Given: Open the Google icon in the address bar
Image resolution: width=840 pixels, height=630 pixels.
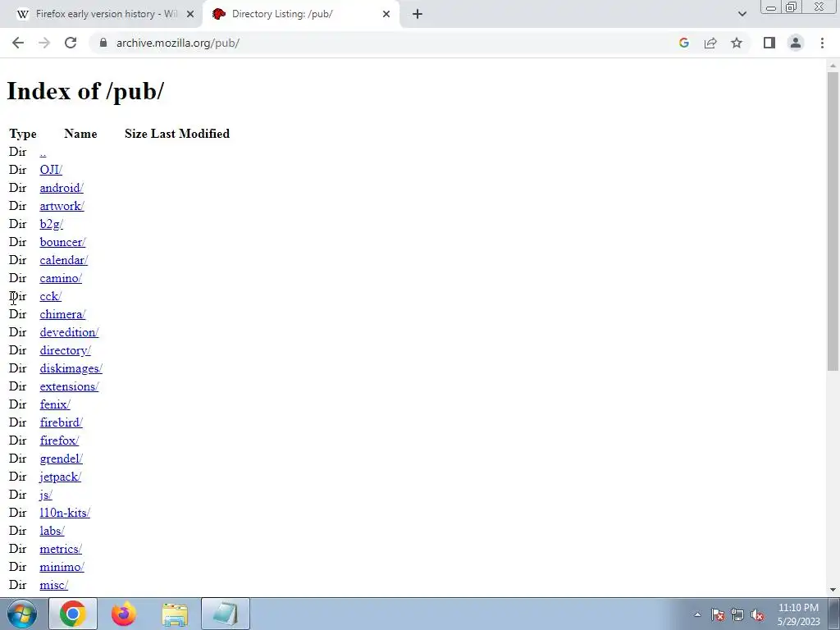Looking at the screenshot, I should click(x=683, y=43).
